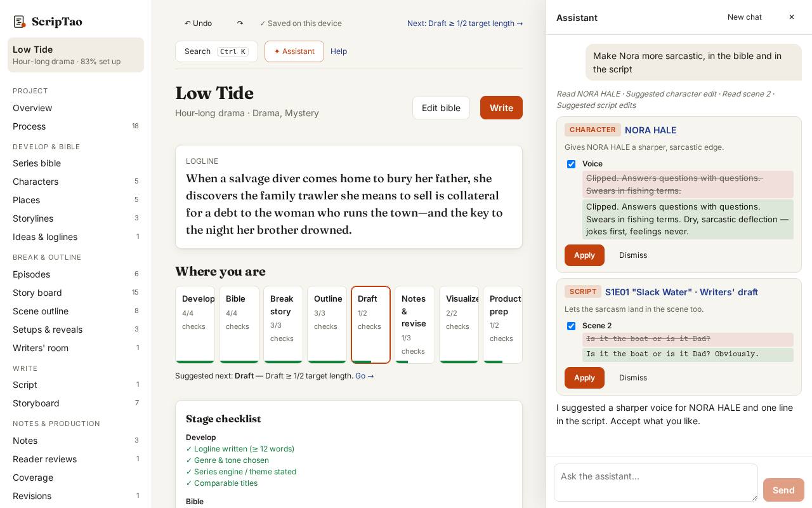Image resolution: width=812 pixels, height=508 pixels.
Task: Open the Help link
Action: 339,51
